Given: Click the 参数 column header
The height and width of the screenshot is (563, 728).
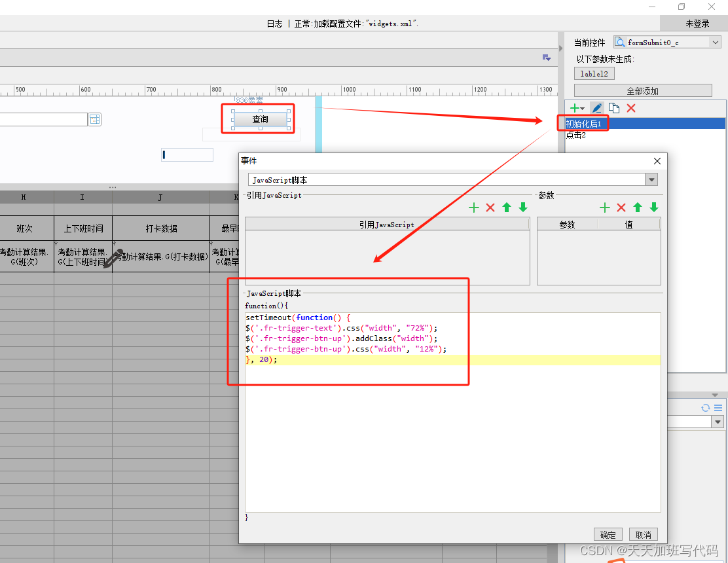Looking at the screenshot, I should pos(568,225).
